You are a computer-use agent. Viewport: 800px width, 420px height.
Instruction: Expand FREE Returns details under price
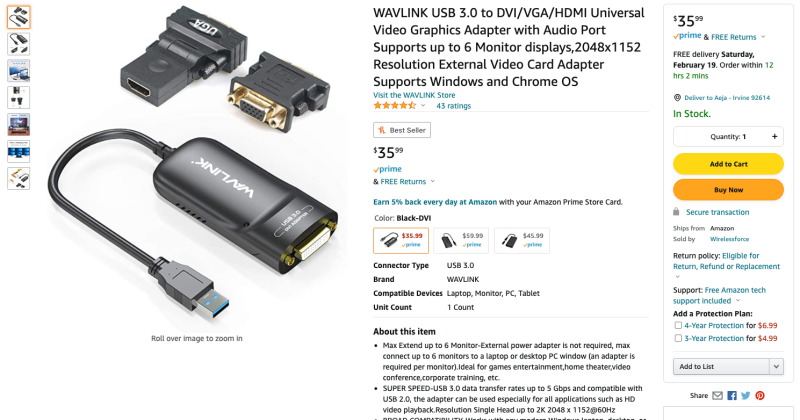[433, 181]
